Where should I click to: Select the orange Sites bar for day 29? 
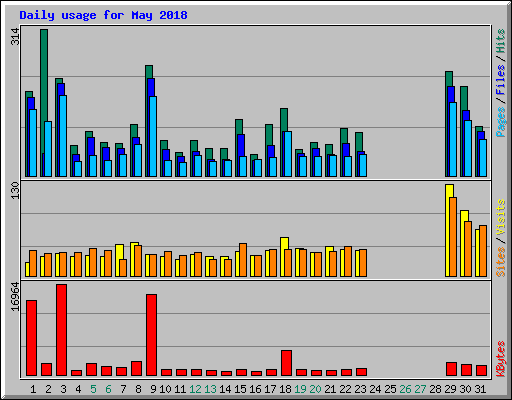(x=453, y=237)
